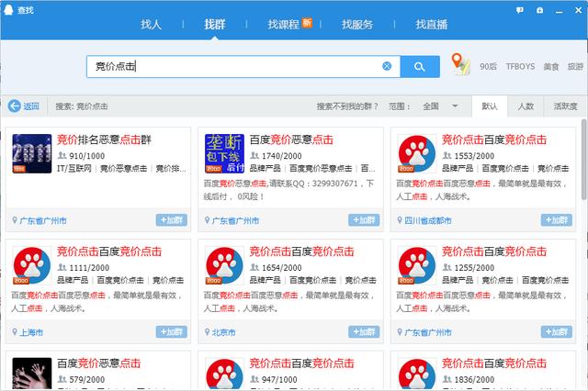
Task: Open the 垄断包下线 group avatar
Action: (224, 153)
